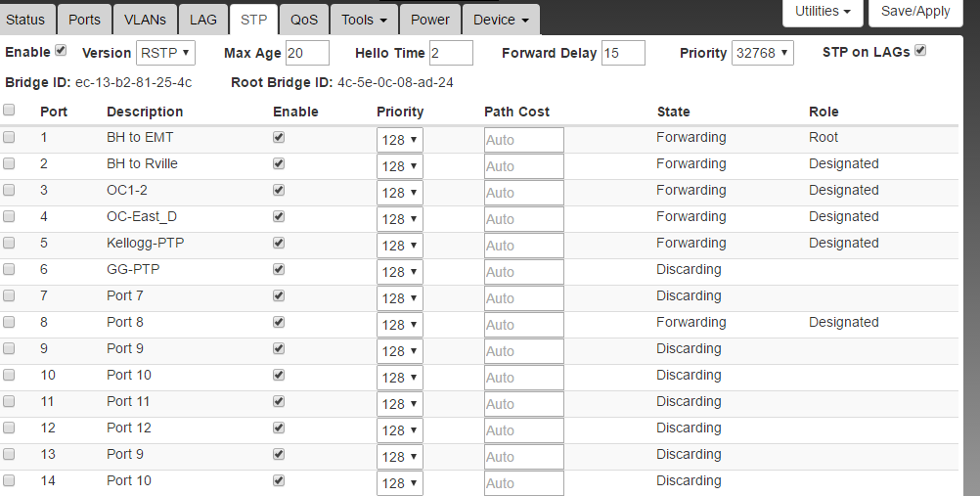Select the row checkbox for port 1
Image resolution: width=980 pixels, height=496 pixels.
tap(10, 138)
